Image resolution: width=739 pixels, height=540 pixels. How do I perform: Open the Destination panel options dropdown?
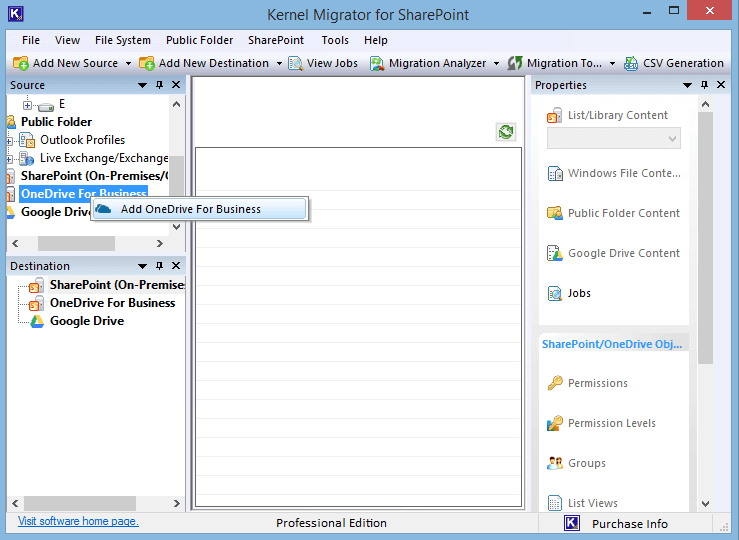(x=142, y=266)
